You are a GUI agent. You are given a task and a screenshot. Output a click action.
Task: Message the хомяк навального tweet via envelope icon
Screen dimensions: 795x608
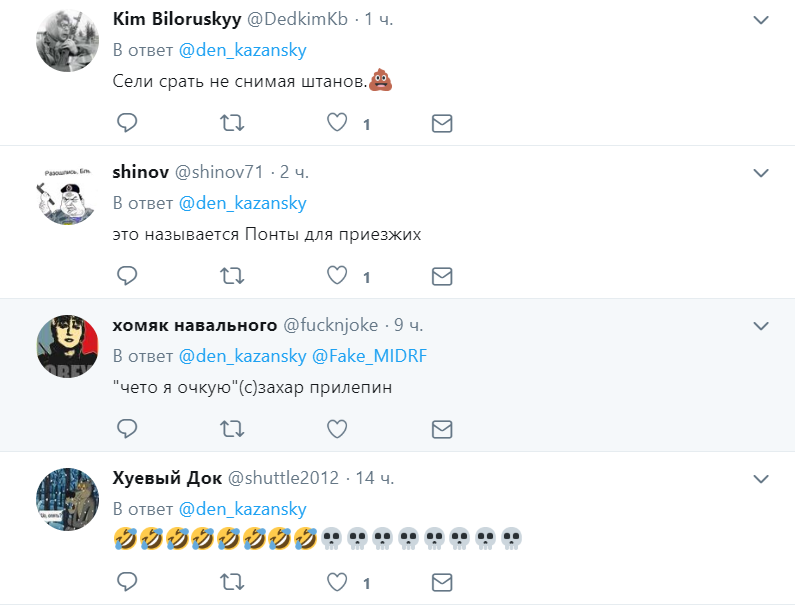pyautogui.click(x=442, y=428)
